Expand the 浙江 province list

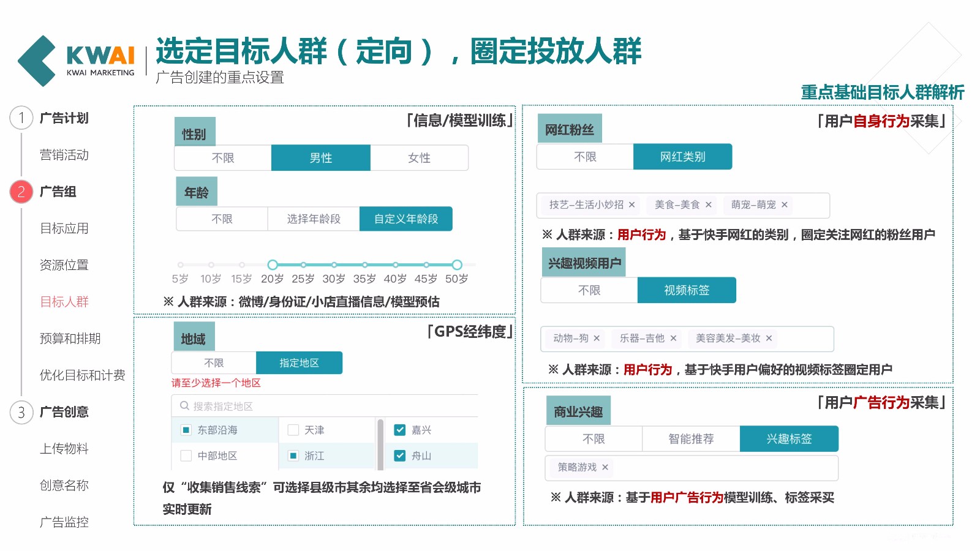(x=314, y=456)
